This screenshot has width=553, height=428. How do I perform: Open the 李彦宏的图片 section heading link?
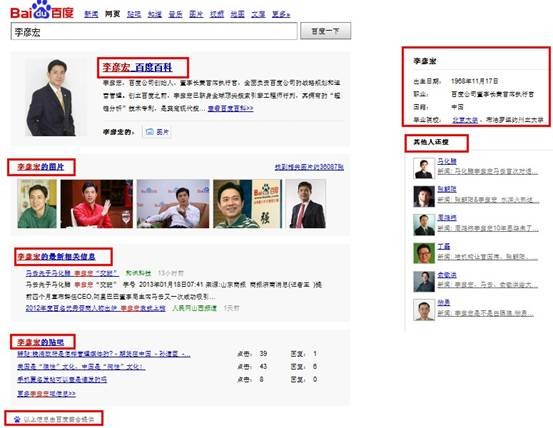(41, 167)
